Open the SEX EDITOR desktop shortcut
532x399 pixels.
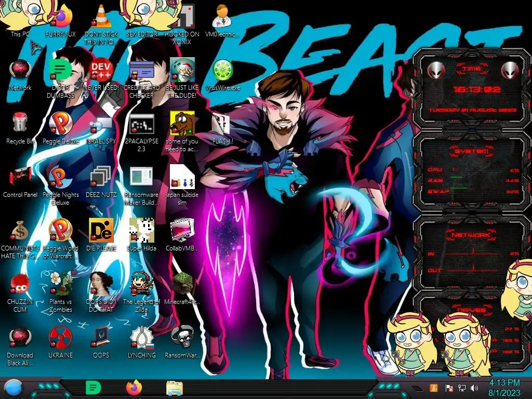(141, 20)
